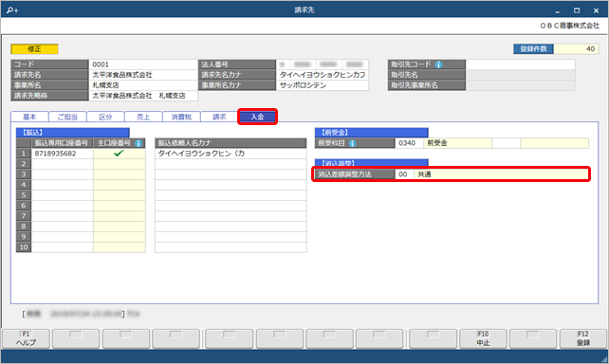Close the 請求先 window
The width and height of the screenshot is (609, 364).
pos(596,10)
